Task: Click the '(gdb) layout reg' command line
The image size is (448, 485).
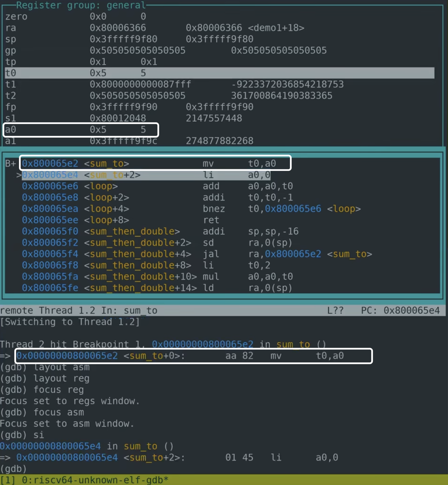Action: [x=45, y=378]
